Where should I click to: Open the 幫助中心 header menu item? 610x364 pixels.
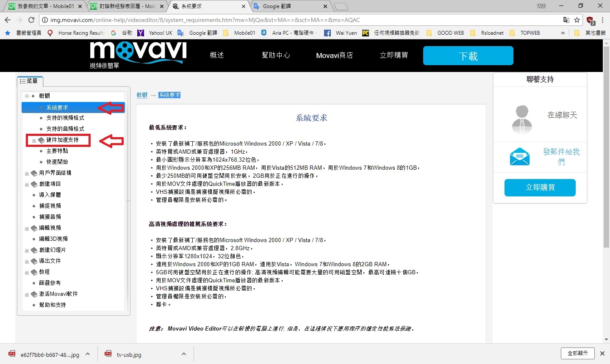[276, 55]
